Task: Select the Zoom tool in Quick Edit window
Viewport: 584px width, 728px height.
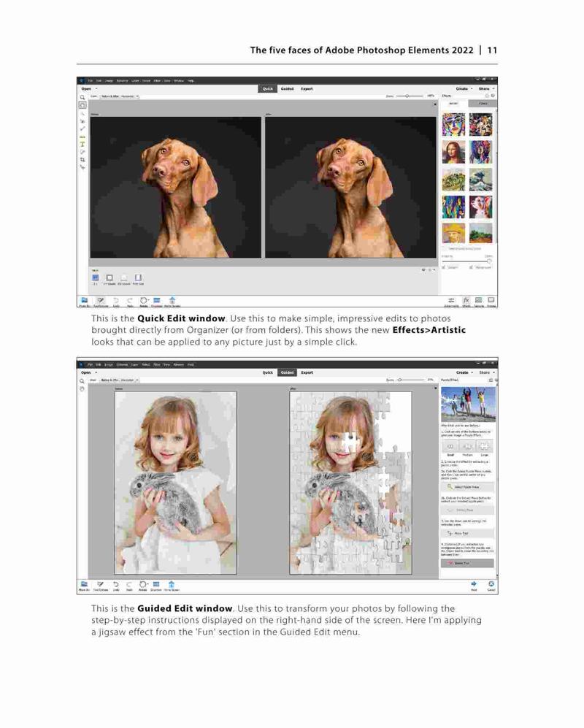Action: pos(82,98)
